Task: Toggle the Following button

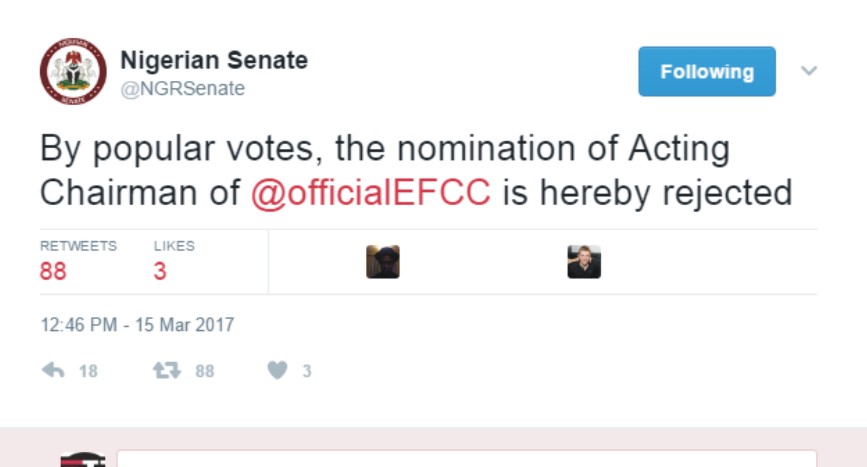Action: click(x=707, y=72)
